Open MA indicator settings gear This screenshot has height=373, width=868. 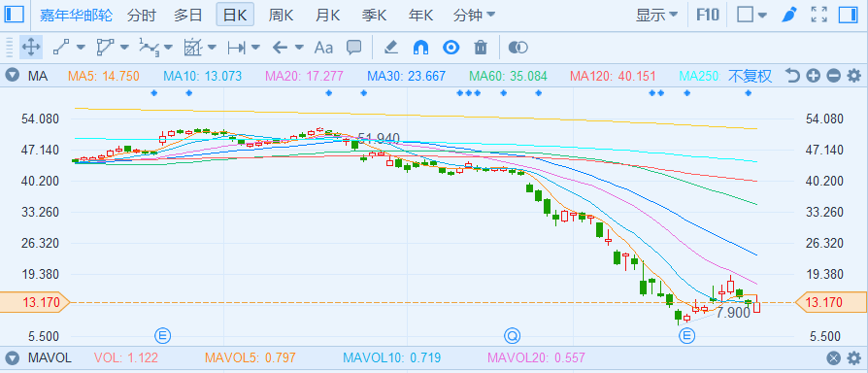[x=854, y=76]
